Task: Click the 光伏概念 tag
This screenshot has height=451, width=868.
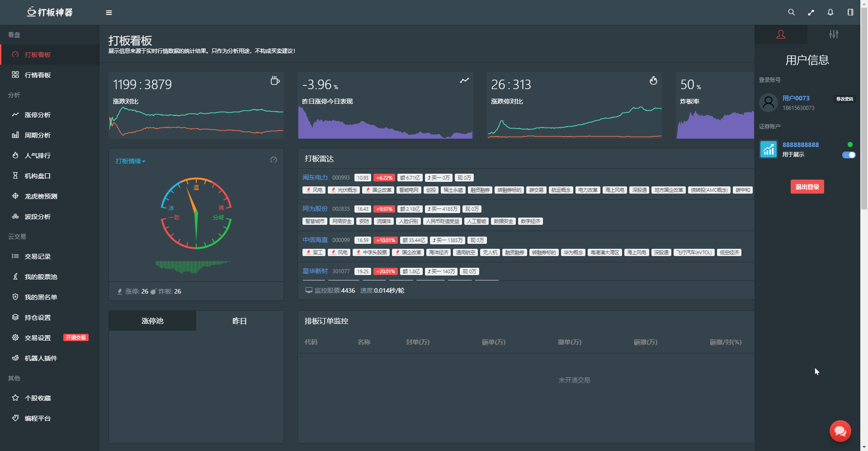Action: tap(344, 190)
